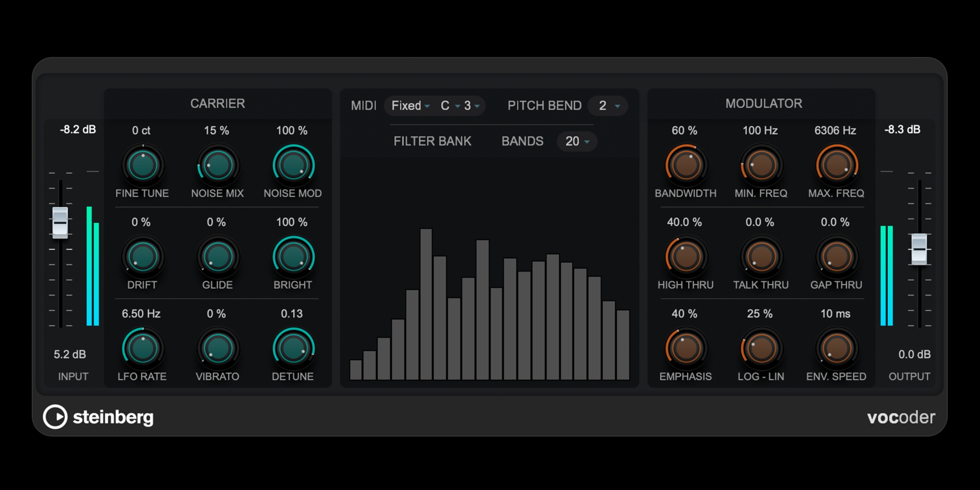Click the LFO Rate knob
The image size is (980, 490).
(143, 348)
